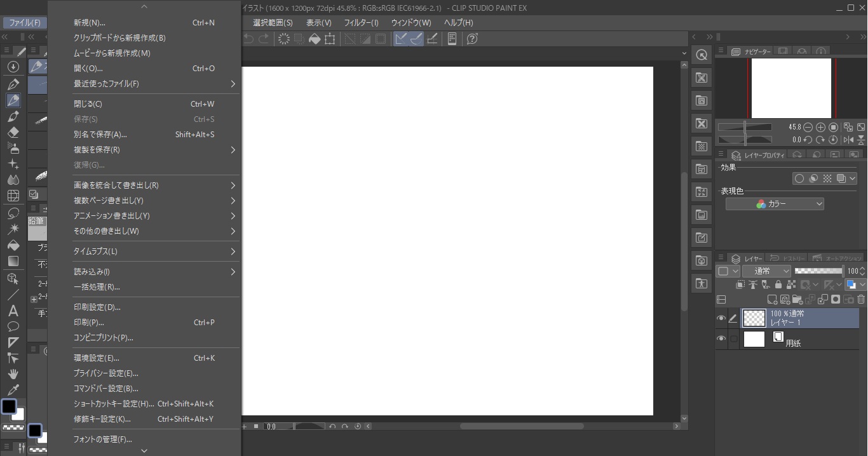Screen dimensions: 868x456
Task: Toggle visibility of the 用紙 paper layer
Action: 721,339
